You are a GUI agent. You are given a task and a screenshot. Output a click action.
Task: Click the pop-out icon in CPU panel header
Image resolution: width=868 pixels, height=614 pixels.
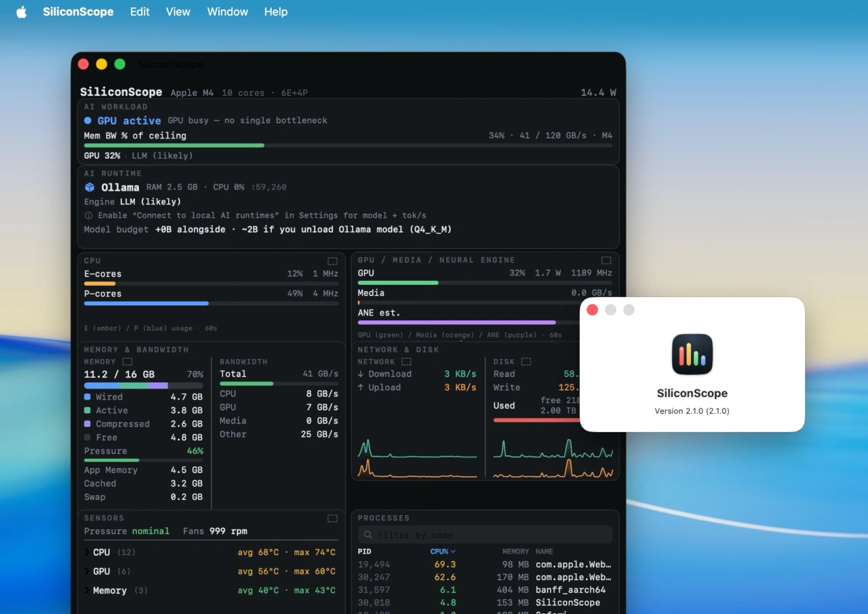pos(332,261)
